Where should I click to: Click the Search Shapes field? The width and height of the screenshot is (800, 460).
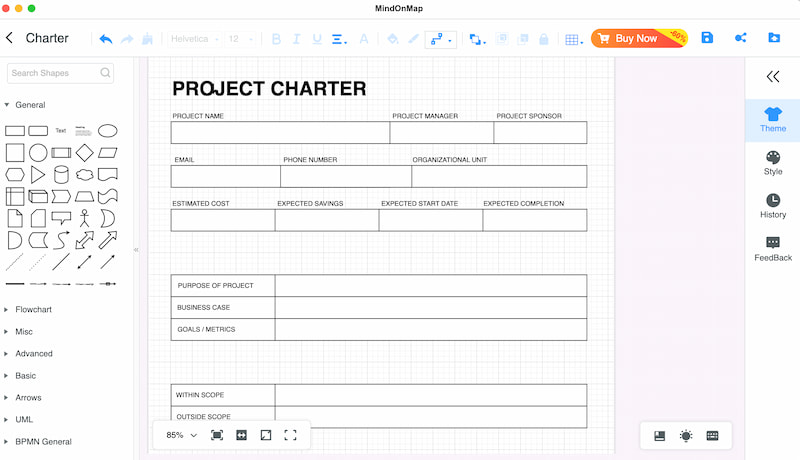(x=60, y=73)
